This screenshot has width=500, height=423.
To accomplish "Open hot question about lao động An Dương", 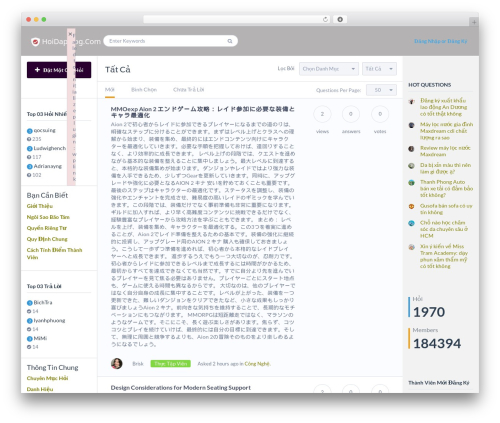I will (x=443, y=107).
